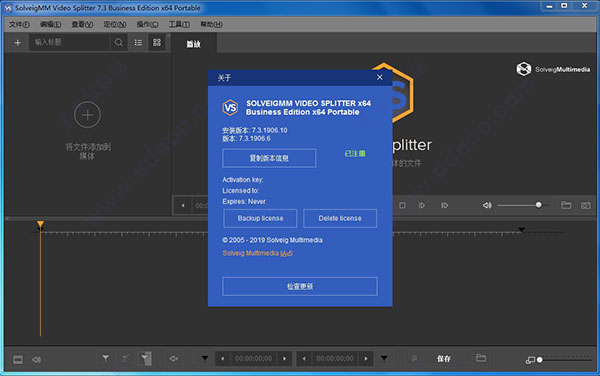Image resolution: width=600 pixels, height=376 pixels.
Task: Click the 保存 save button
Action: (444, 358)
